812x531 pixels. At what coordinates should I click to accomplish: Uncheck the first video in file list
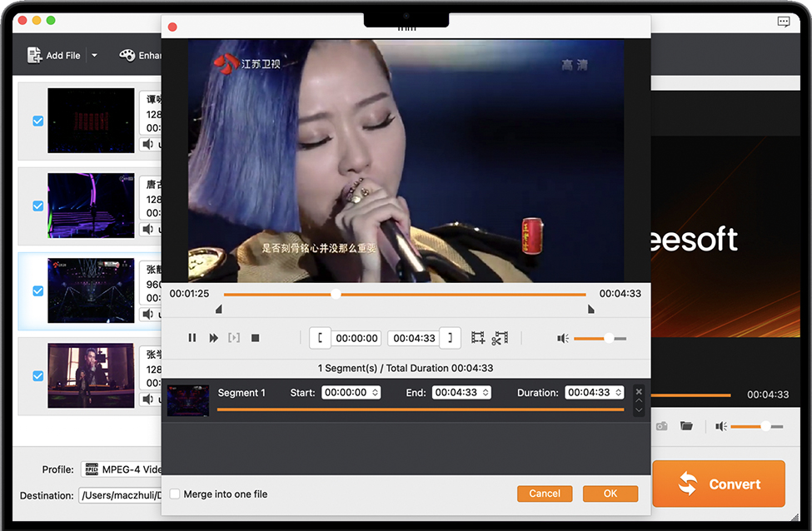[x=37, y=121]
